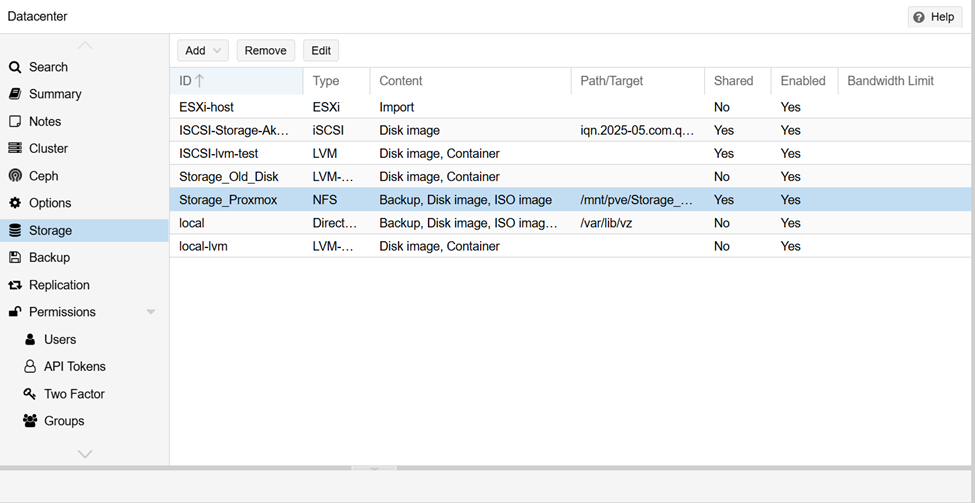The image size is (975, 503).
Task: Click the Replication arrows icon
Action: (15, 285)
